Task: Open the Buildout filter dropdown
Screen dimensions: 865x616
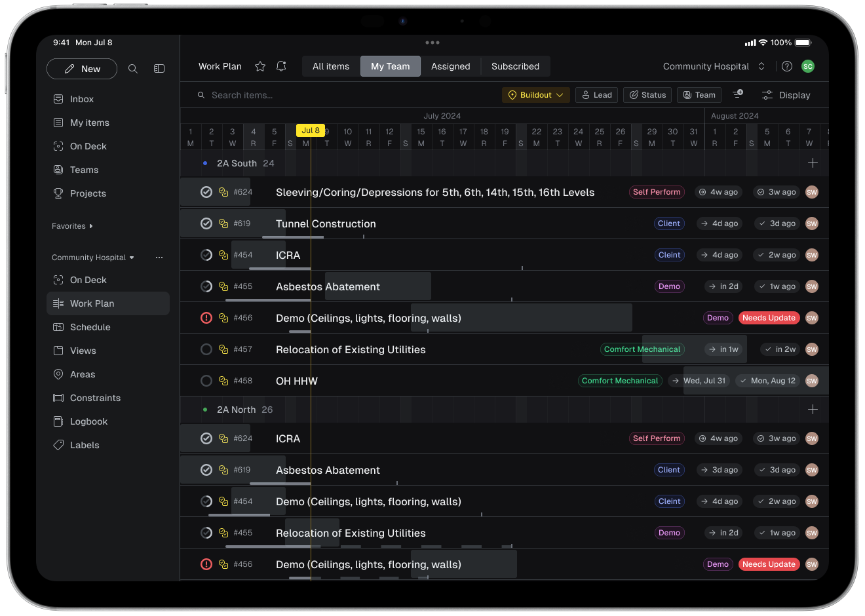Action: click(535, 95)
